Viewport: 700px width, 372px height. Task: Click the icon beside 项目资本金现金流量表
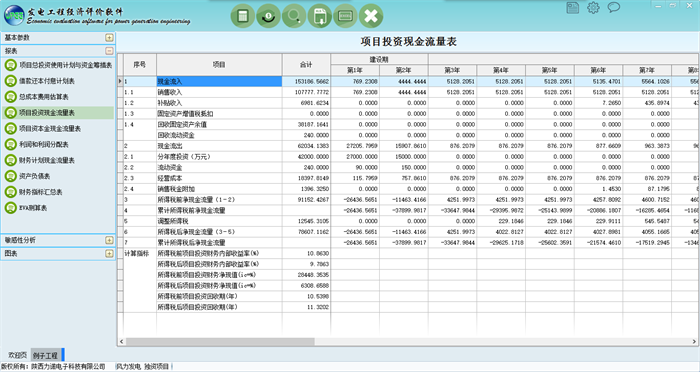[10, 129]
